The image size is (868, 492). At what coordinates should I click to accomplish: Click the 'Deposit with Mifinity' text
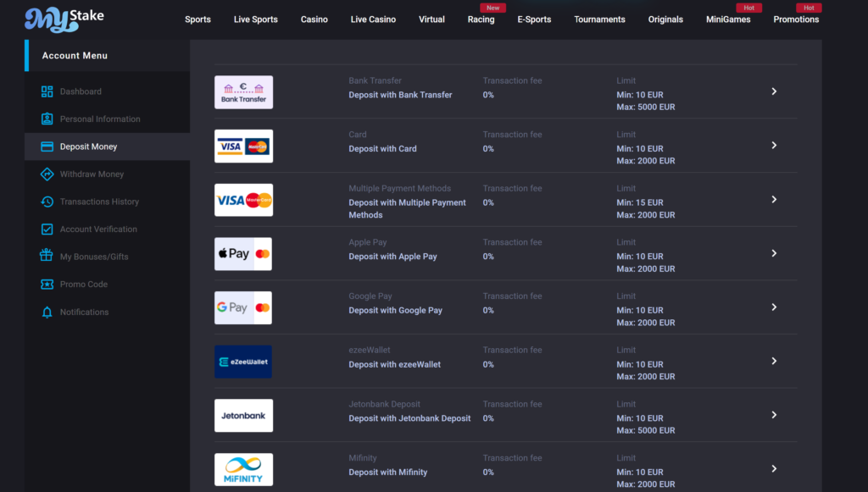point(388,472)
